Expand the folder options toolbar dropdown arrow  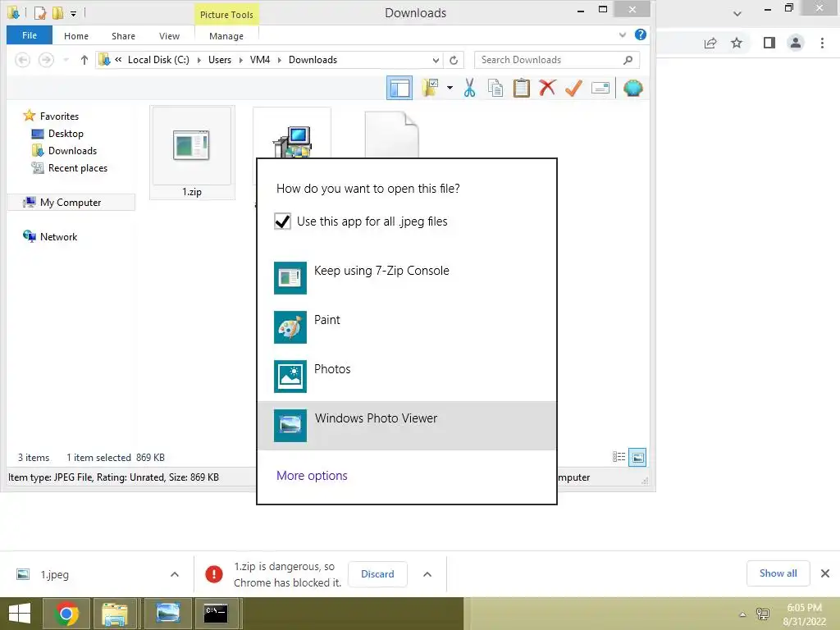click(x=450, y=88)
